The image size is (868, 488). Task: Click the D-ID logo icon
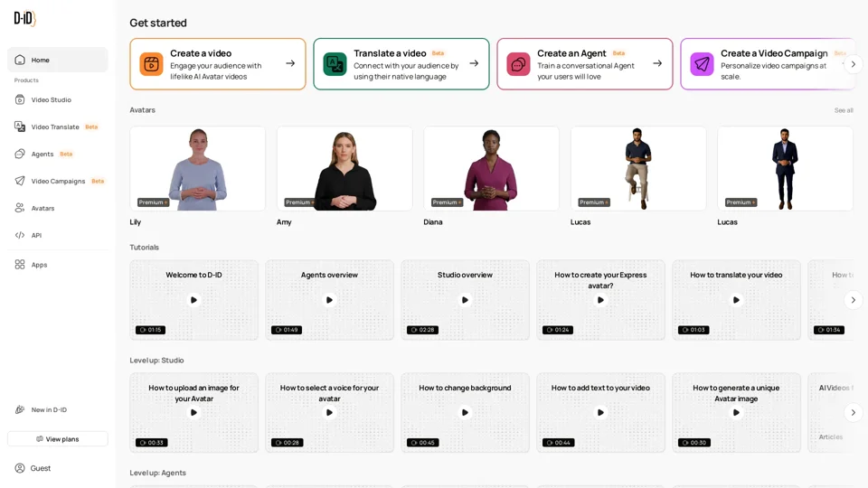coord(24,18)
